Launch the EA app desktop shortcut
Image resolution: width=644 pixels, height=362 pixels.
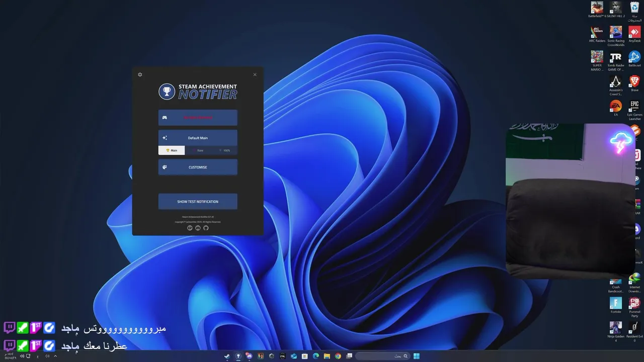click(616, 108)
